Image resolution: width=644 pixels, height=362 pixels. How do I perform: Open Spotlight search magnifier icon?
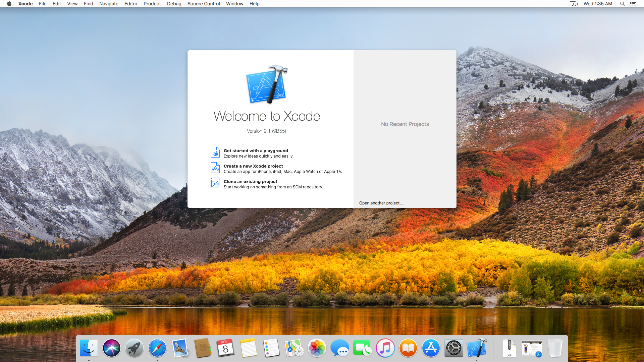[x=622, y=4]
